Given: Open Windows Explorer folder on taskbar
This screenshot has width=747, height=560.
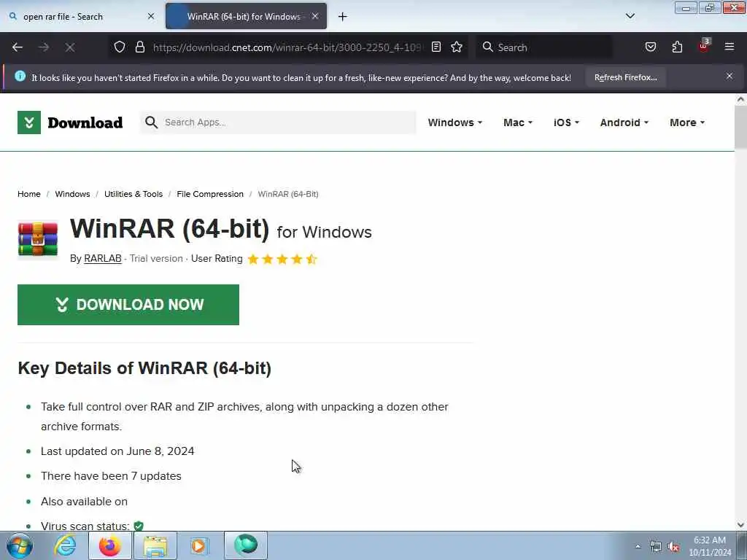Looking at the screenshot, I should click(x=155, y=545).
